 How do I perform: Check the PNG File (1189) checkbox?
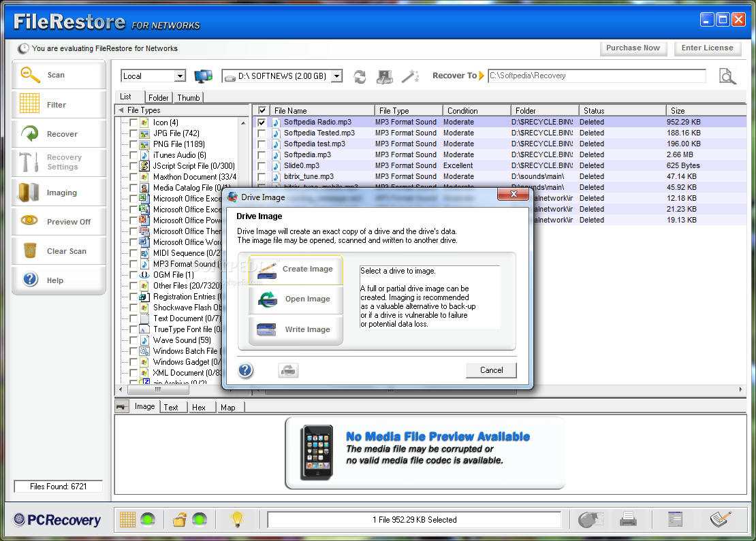[133, 144]
